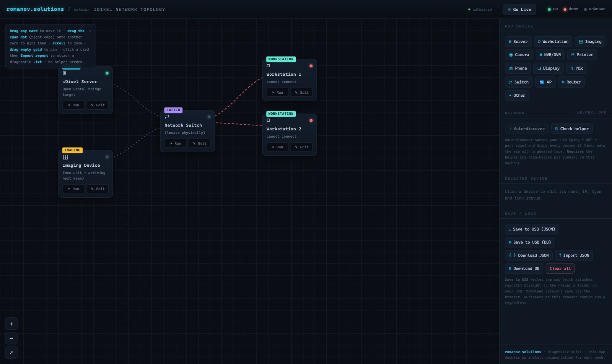Edit the Imaging Device card
Screen dimensions: 612x364
98,189
